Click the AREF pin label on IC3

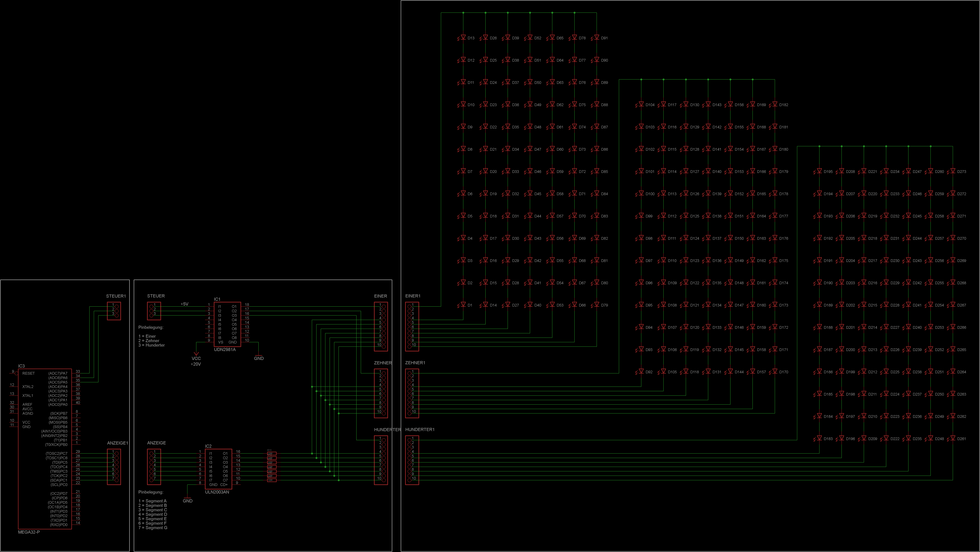27,404
